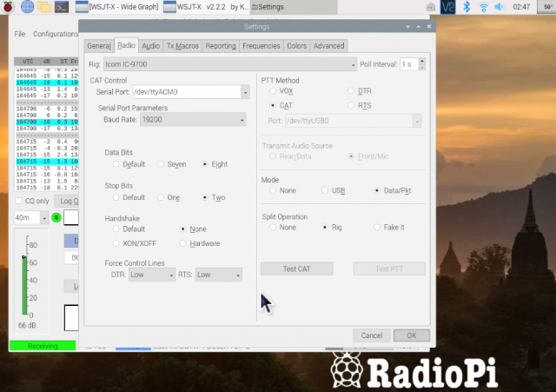Screen dimensions: 556x392
Task: Set Stop Bits to Two
Action: click(x=214, y=197)
